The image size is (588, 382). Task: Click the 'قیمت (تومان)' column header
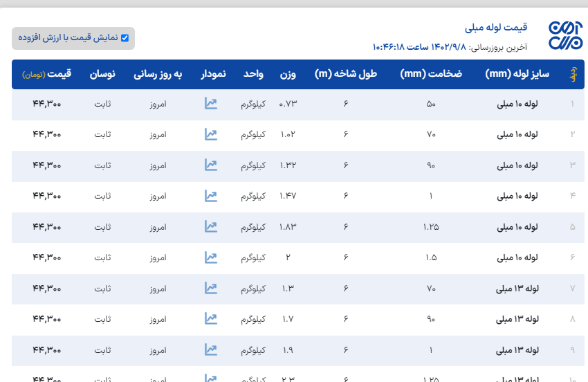click(46, 74)
